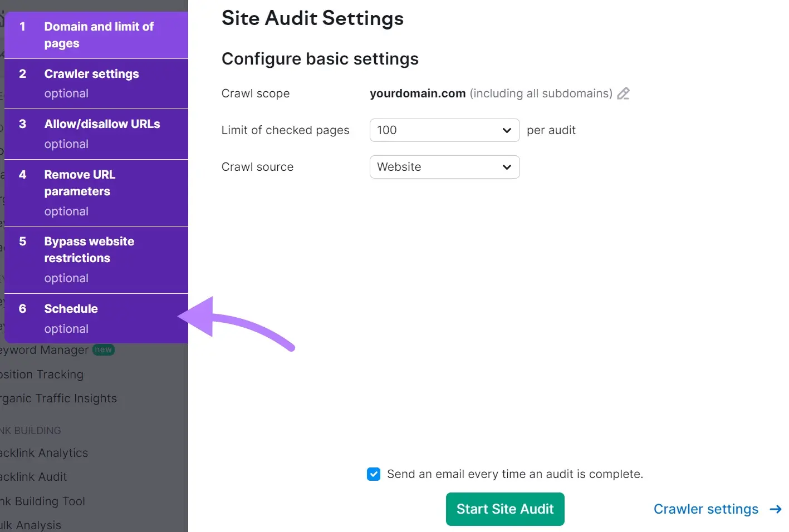Open Organic Traffic Insights
Viewport: 789px width, 532px height.
[x=58, y=398]
